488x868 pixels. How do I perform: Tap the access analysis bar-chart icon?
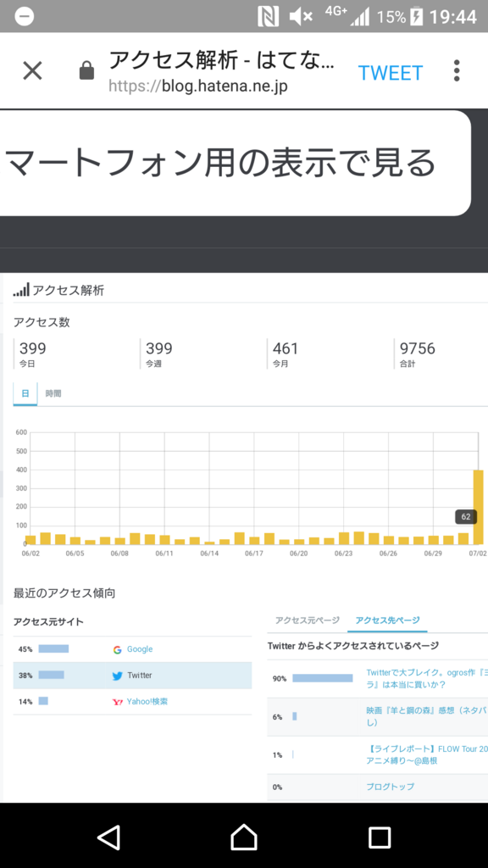click(21, 290)
